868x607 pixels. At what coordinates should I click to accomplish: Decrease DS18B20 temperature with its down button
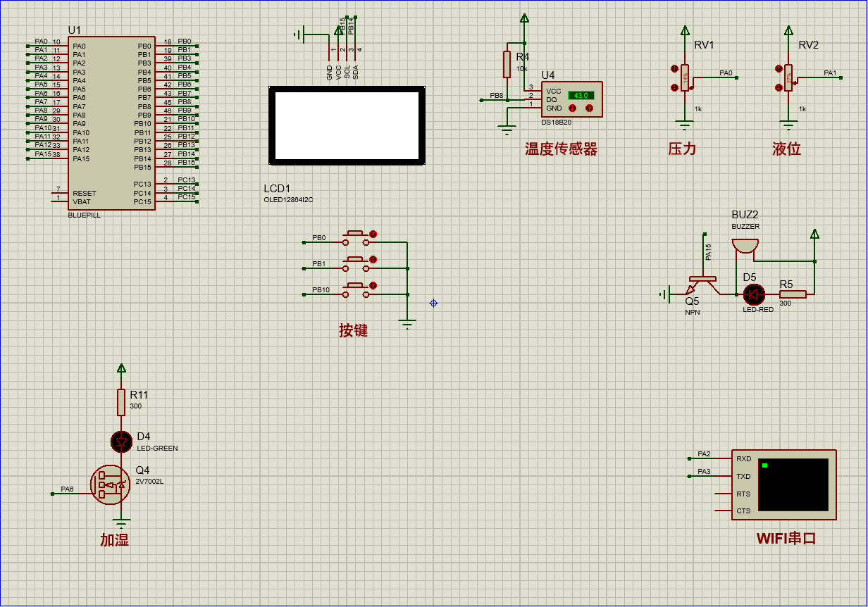[573, 108]
